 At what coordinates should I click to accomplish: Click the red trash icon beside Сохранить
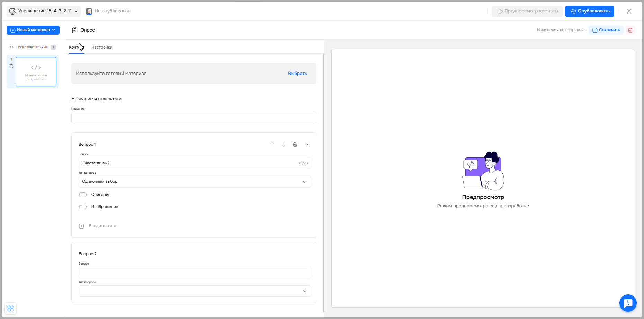pos(630,30)
